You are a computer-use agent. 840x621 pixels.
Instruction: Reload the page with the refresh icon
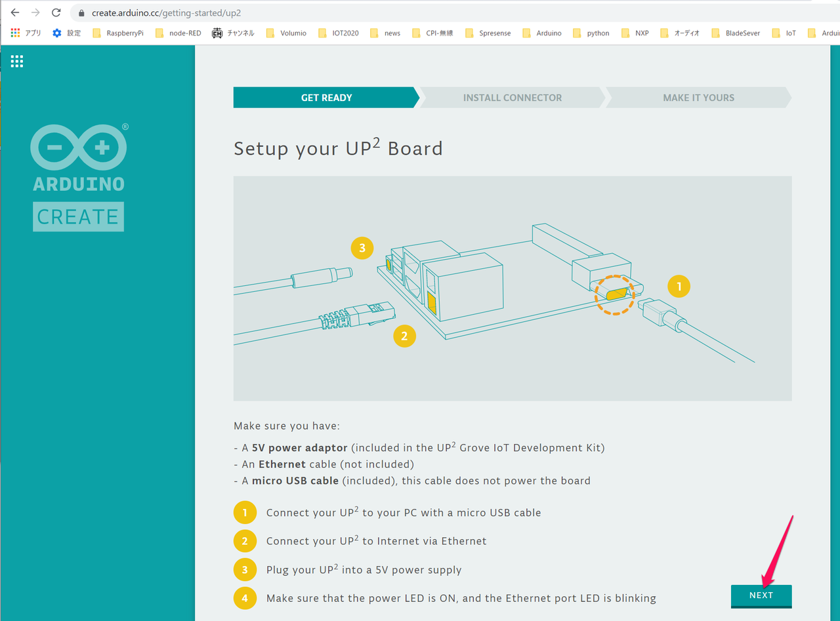pyautogui.click(x=56, y=12)
